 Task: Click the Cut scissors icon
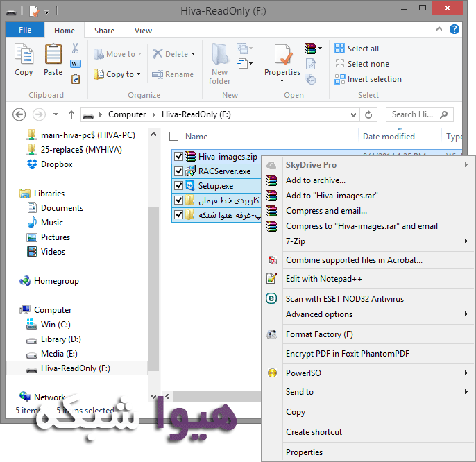[x=76, y=49]
